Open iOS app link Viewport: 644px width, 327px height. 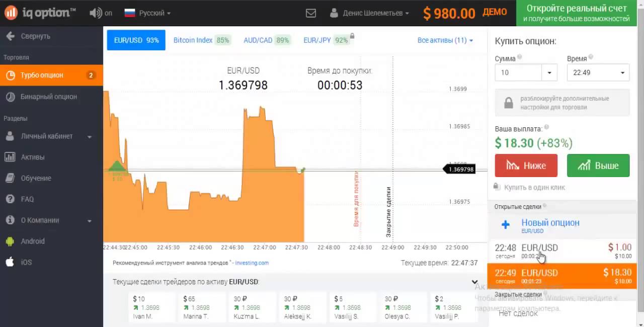point(26,262)
